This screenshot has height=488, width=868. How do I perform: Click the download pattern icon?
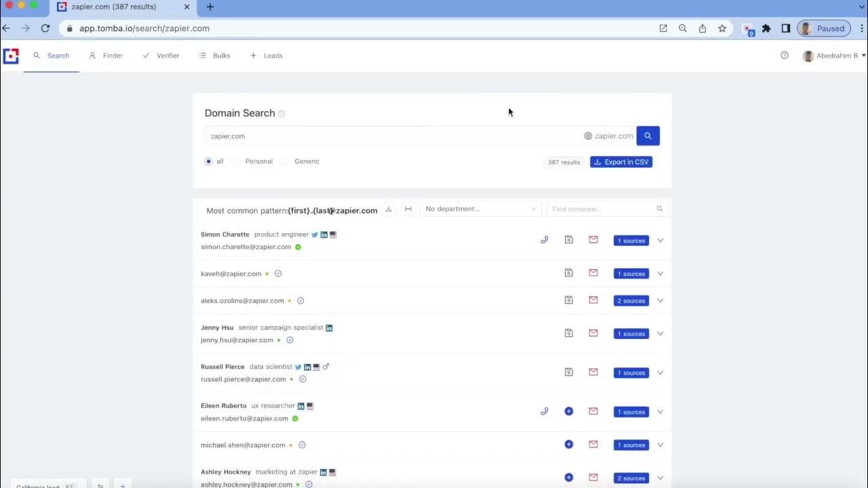(x=389, y=209)
